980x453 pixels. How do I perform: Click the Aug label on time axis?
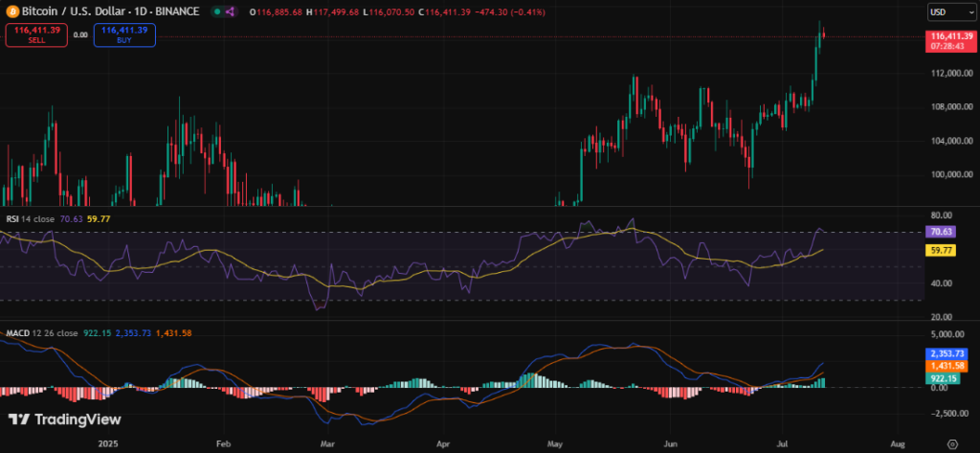point(898,443)
